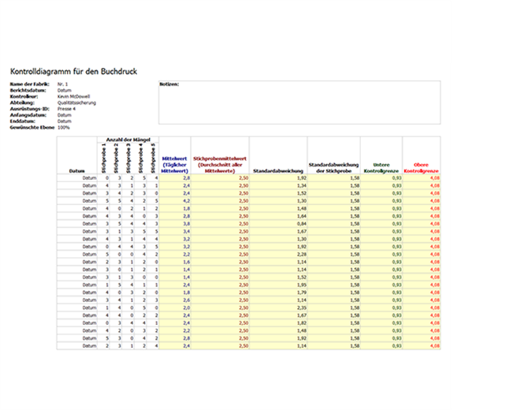Select the Mittelwert cell showing 1,6
This screenshot has width=532, height=410.
175,262
